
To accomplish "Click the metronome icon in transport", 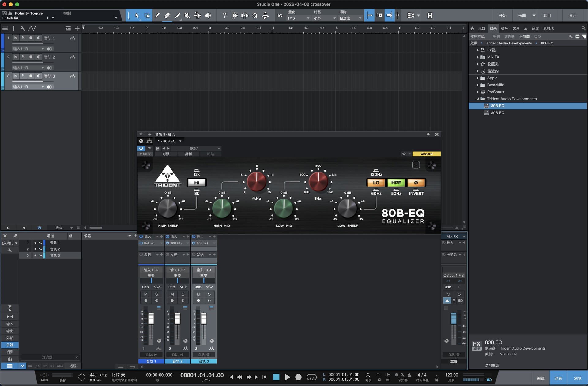I will (409, 375).
